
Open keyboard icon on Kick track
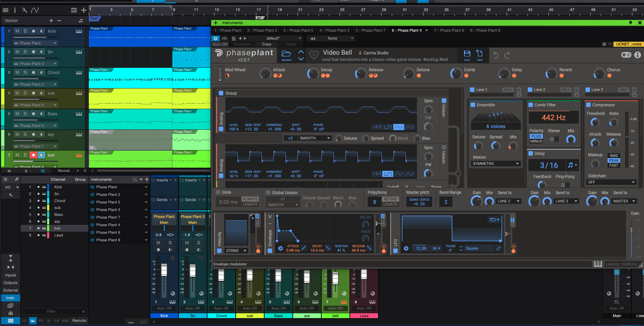point(79,31)
